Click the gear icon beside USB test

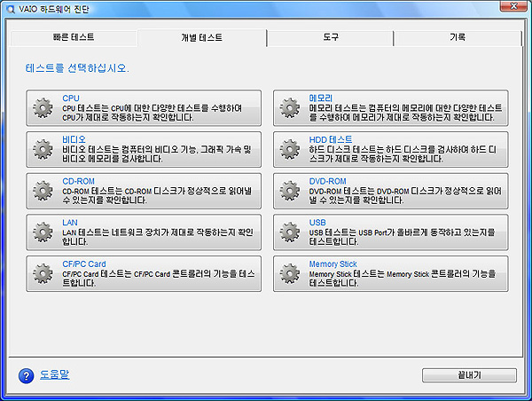pos(290,232)
